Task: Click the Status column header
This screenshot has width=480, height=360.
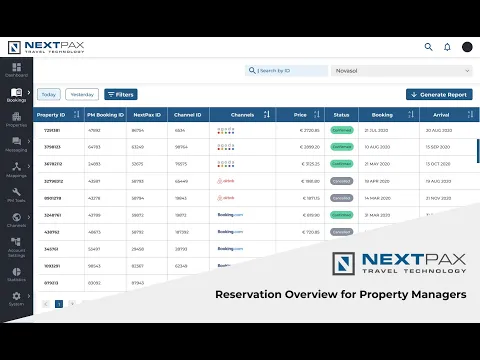Action: [341, 115]
